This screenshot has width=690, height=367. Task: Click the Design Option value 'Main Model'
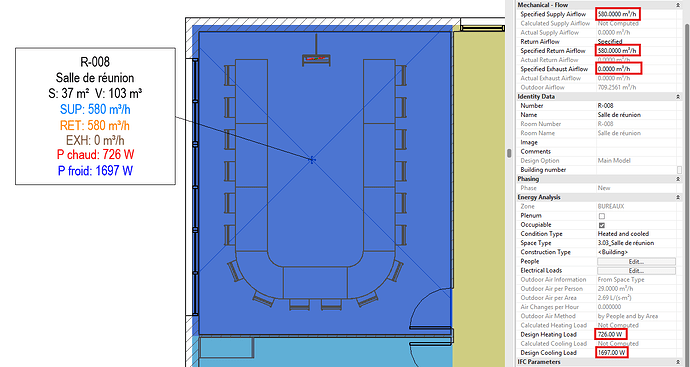(x=613, y=161)
